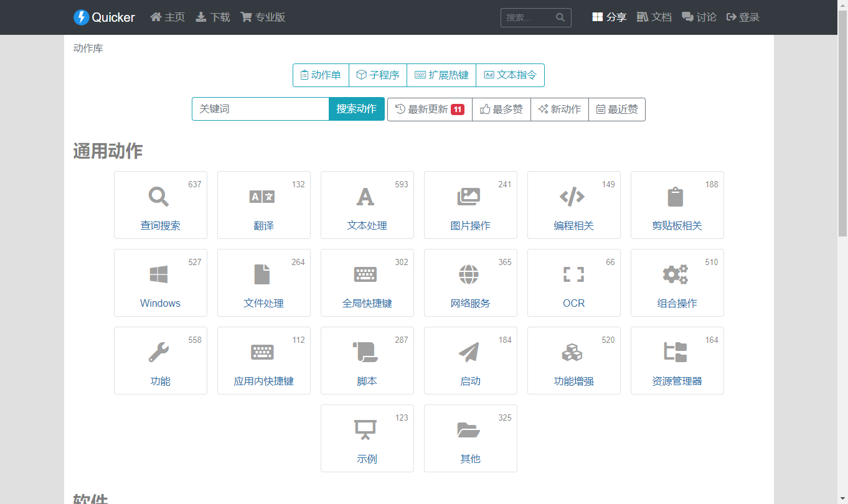Screen dimensions: 848x504
Task: Open the 网络服务 category link
Action: tap(471, 303)
